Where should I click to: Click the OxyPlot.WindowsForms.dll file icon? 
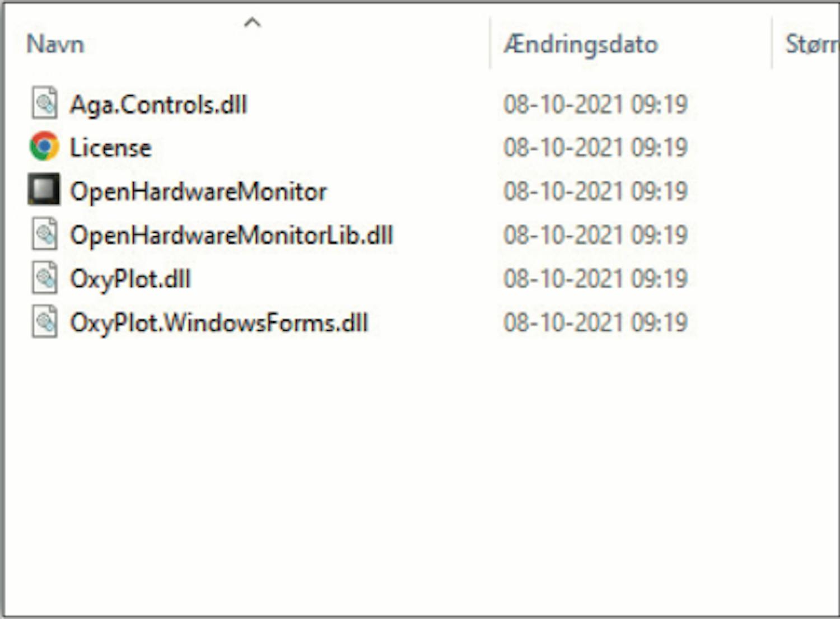pos(44,322)
